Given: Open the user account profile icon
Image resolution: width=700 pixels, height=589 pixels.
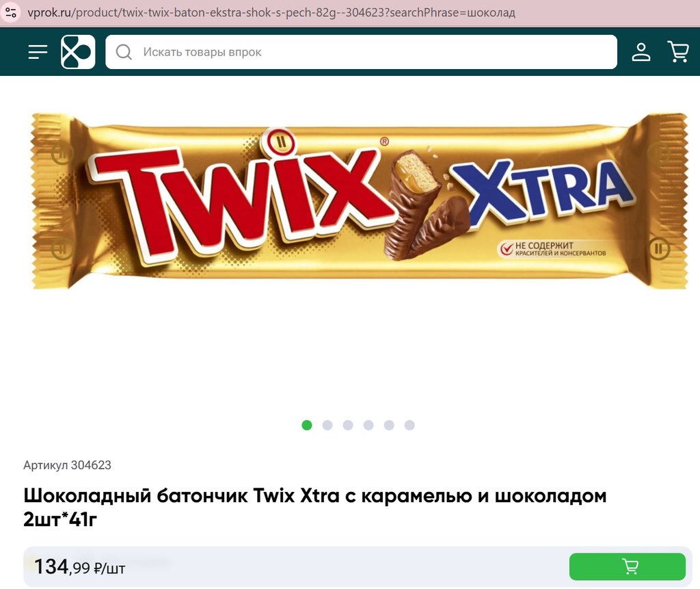Looking at the screenshot, I should (x=641, y=52).
